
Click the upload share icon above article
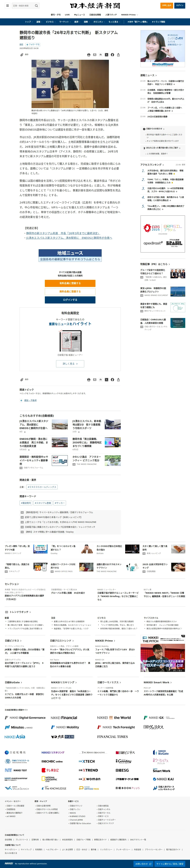[118, 55]
